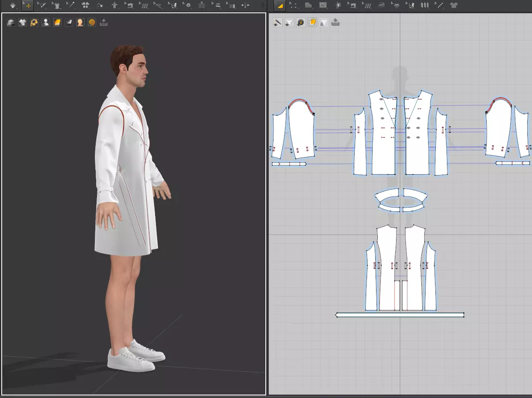Toggle orange texture display in 2D window
Screen dimensions: 532x398
(x=312, y=22)
